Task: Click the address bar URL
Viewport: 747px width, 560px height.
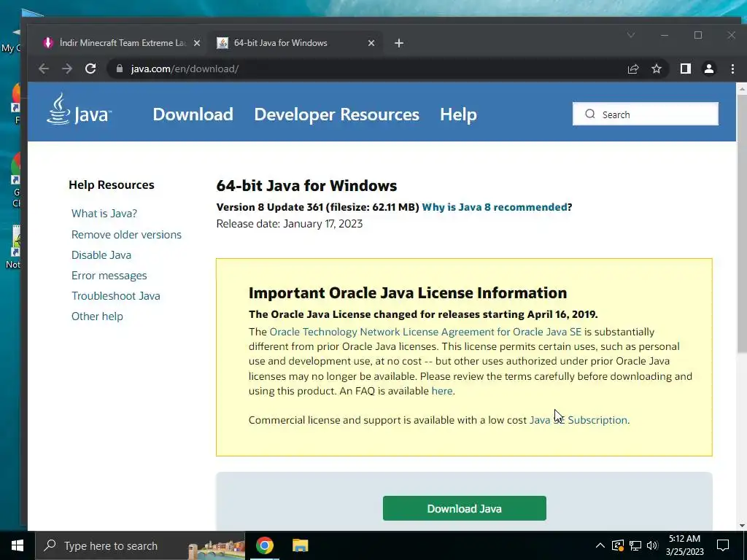Action: [185, 69]
